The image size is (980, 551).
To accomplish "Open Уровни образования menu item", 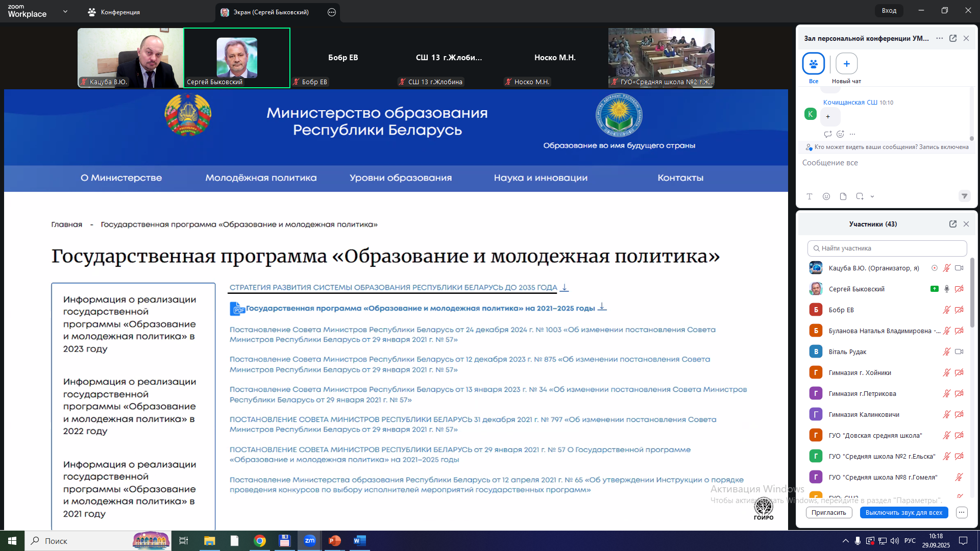I will 401,178.
